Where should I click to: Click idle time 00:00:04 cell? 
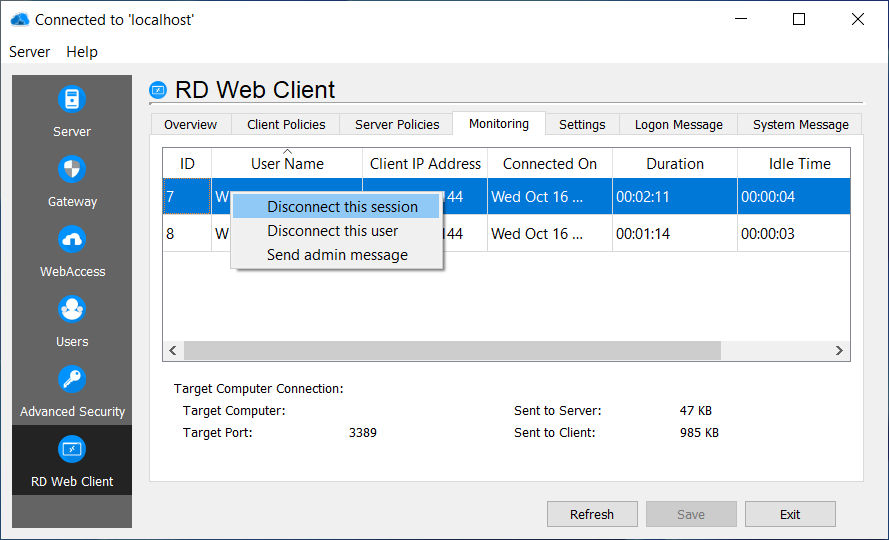coord(794,196)
